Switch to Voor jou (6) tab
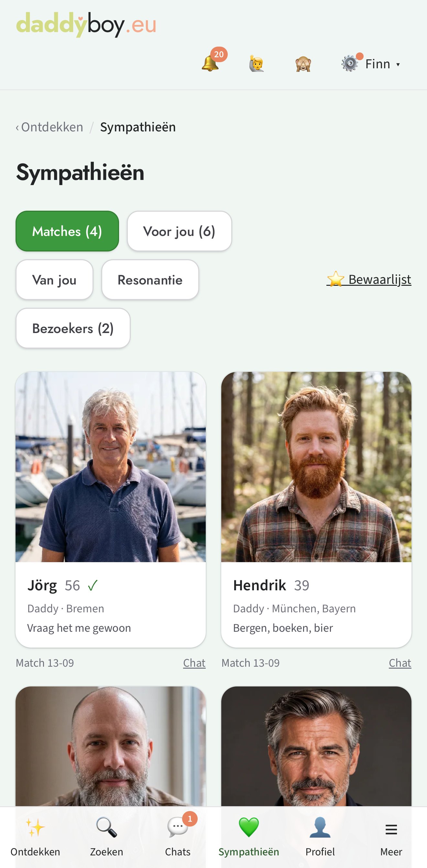The image size is (427, 868). [x=180, y=231]
